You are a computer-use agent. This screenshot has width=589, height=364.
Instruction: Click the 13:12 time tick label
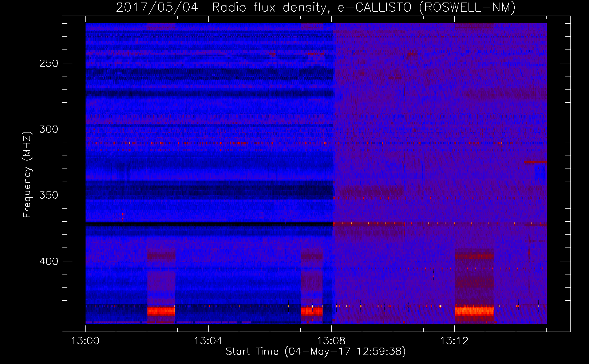click(454, 341)
